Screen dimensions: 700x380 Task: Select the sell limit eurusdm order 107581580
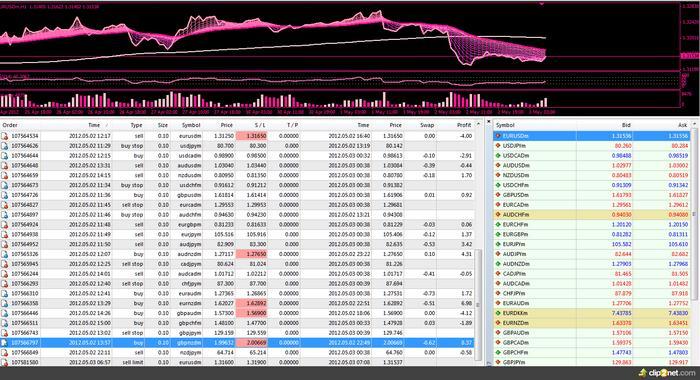(x=237, y=362)
